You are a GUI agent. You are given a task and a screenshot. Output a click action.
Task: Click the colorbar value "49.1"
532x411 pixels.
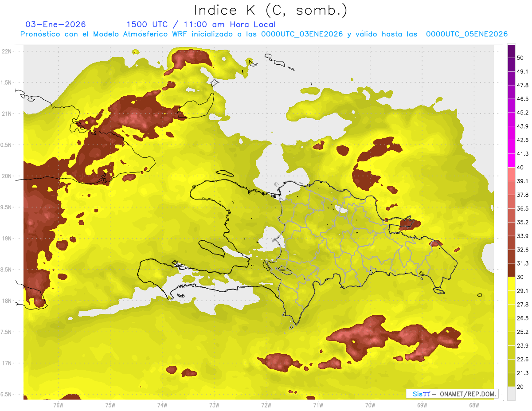[523, 71]
